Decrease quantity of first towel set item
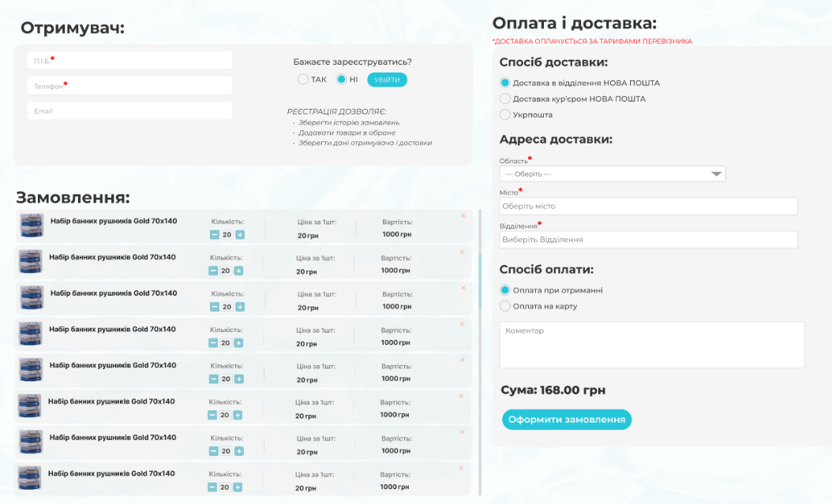 point(215,235)
